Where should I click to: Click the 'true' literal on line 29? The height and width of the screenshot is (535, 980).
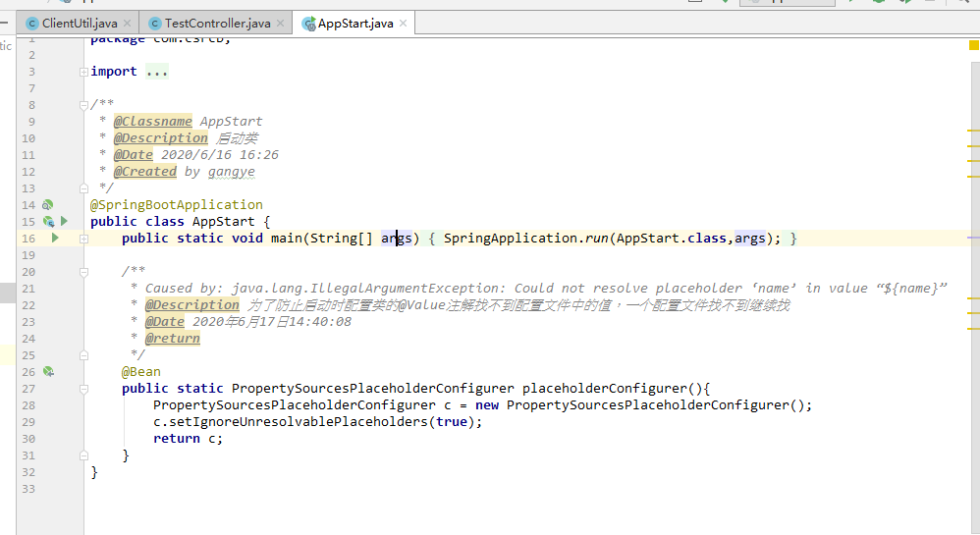(x=452, y=422)
